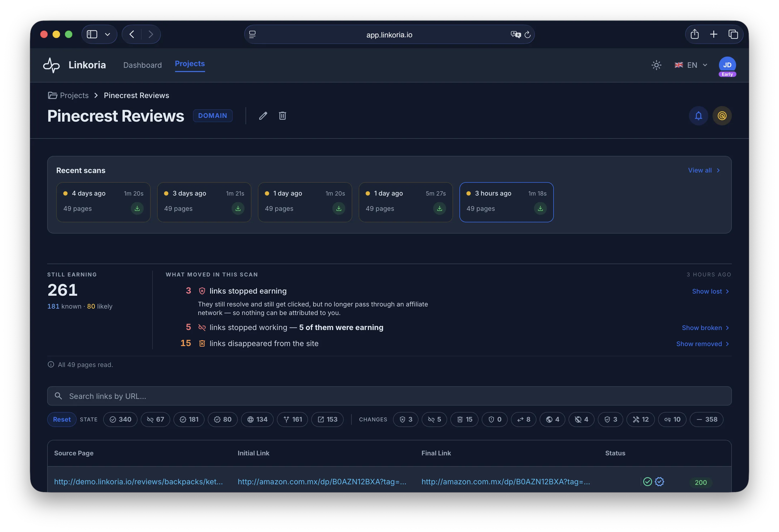This screenshot has height=532, width=779.
Task: Filter by 15 removed links chip
Action: [x=464, y=419]
